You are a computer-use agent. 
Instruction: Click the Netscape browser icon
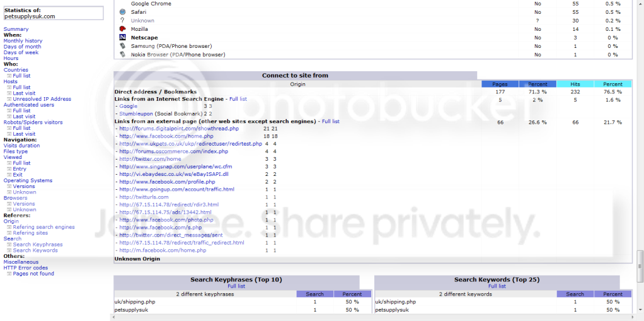click(122, 37)
